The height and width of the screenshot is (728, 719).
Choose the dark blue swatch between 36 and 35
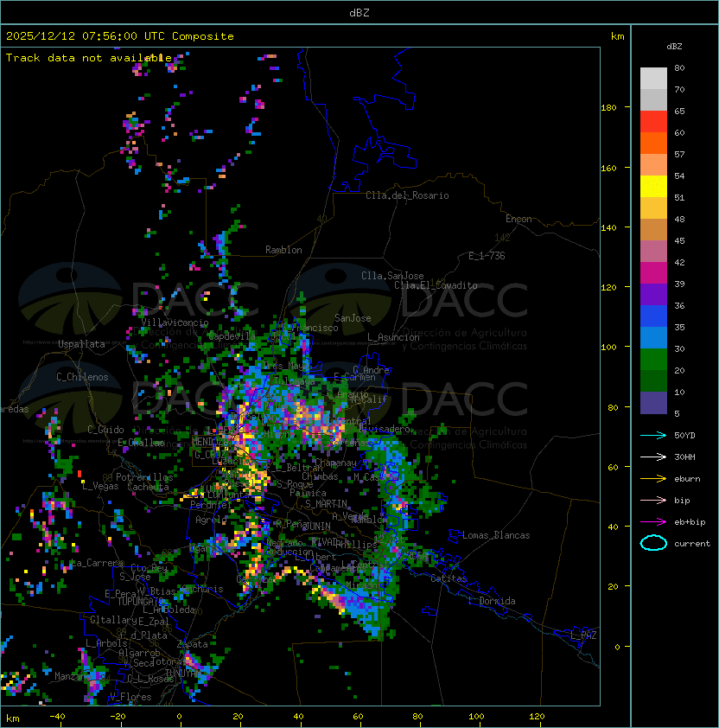(x=653, y=316)
